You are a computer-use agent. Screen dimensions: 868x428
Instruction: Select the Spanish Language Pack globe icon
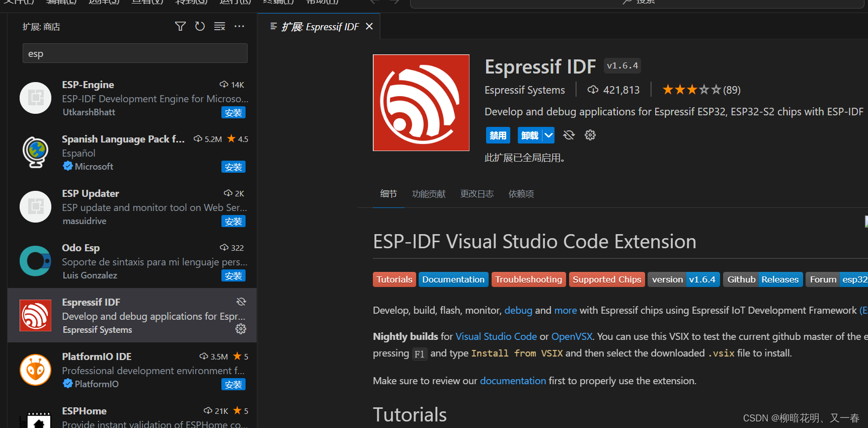35,152
